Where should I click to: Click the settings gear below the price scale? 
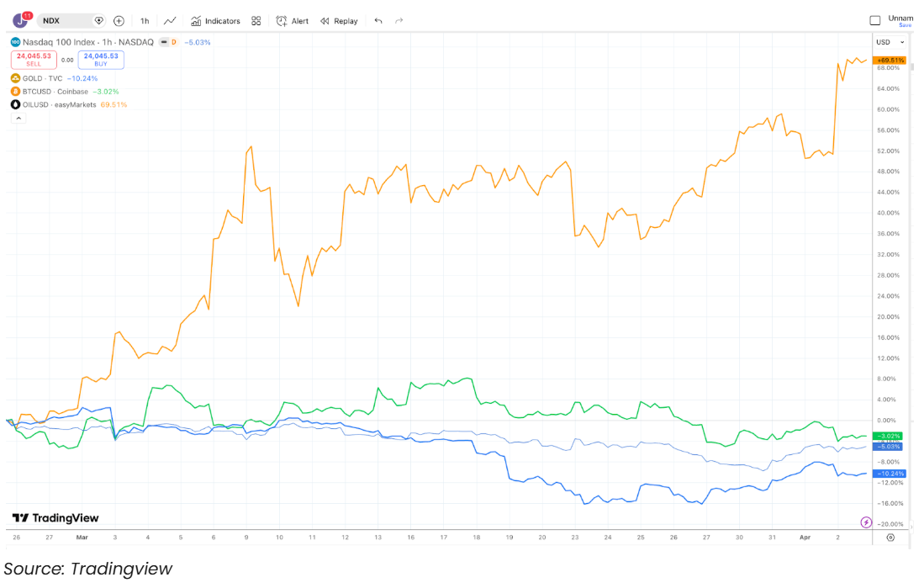(x=890, y=536)
